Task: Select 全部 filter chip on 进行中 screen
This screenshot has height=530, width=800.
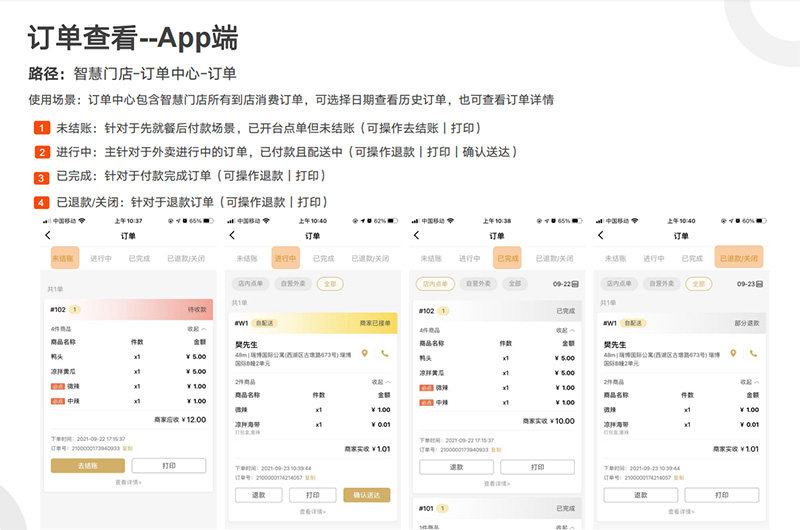Action: click(330, 284)
